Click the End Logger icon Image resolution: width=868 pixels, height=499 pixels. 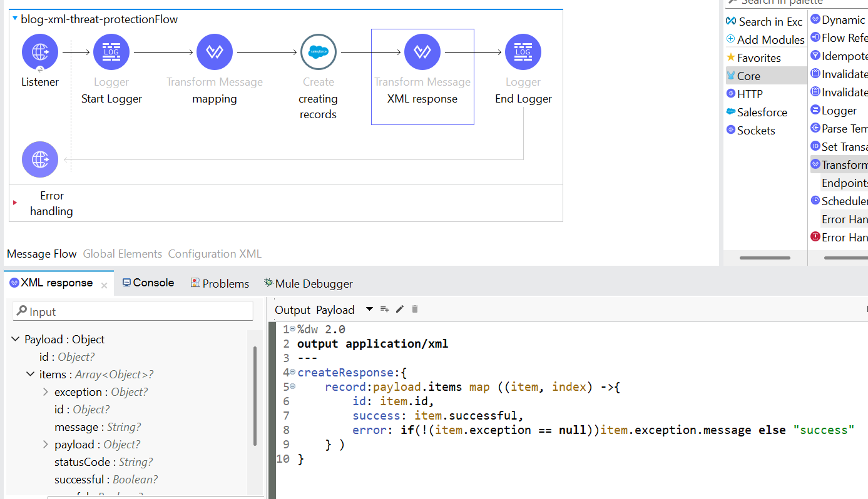(523, 52)
